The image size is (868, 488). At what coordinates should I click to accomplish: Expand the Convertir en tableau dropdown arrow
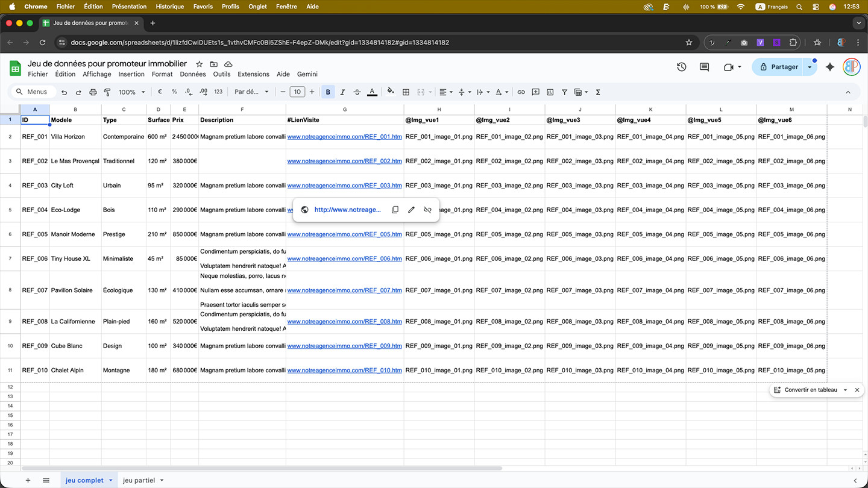tap(845, 390)
